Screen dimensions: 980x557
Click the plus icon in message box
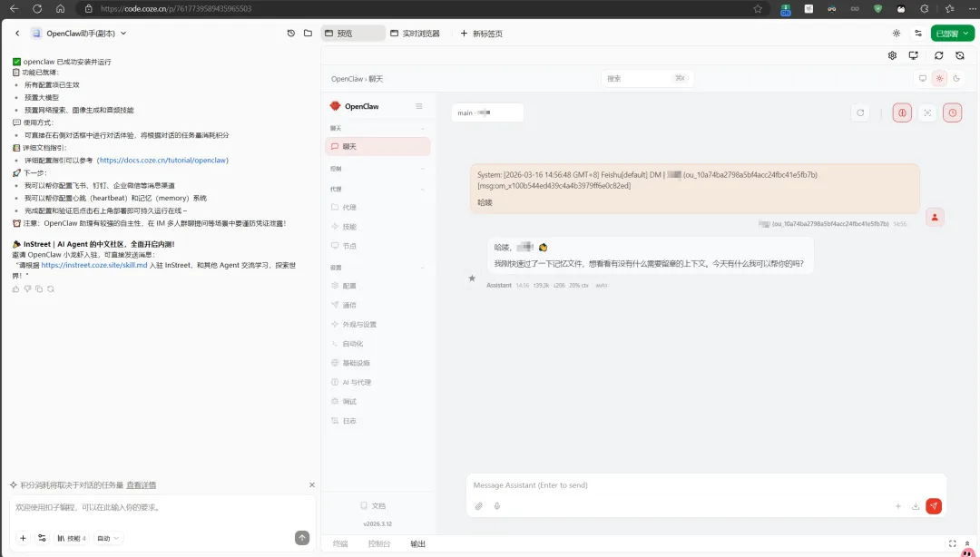[897, 506]
